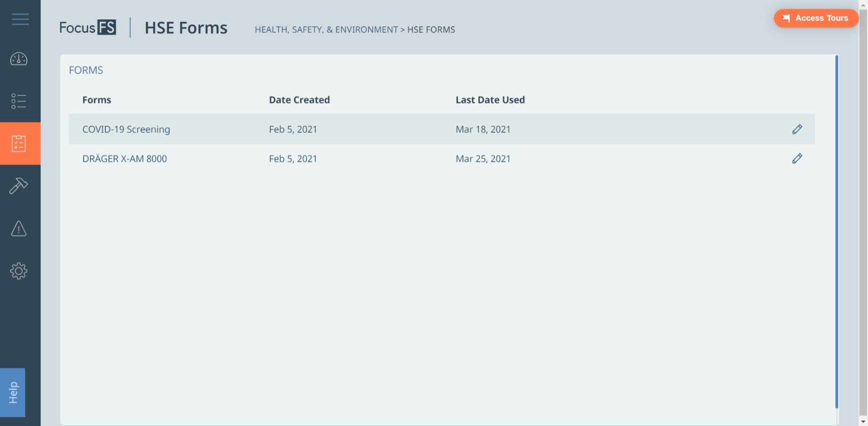Click the page scrollbar down arrow
The width and height of the screenshot is (868, 426).
[x=863, y=422]
